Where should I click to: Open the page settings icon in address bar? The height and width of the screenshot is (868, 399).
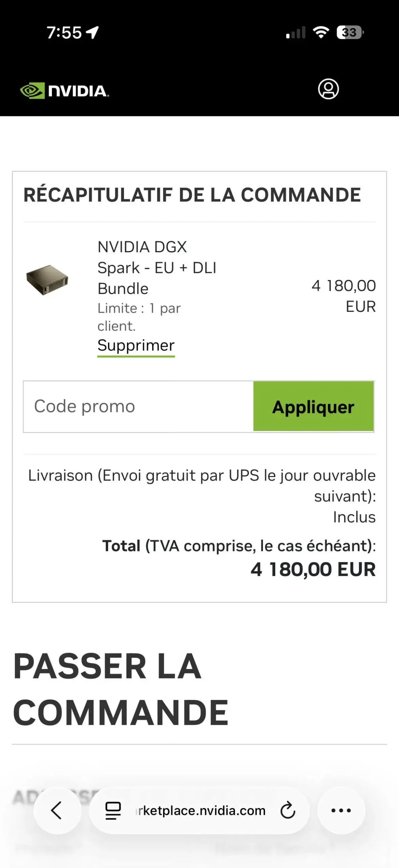(113, 811)
